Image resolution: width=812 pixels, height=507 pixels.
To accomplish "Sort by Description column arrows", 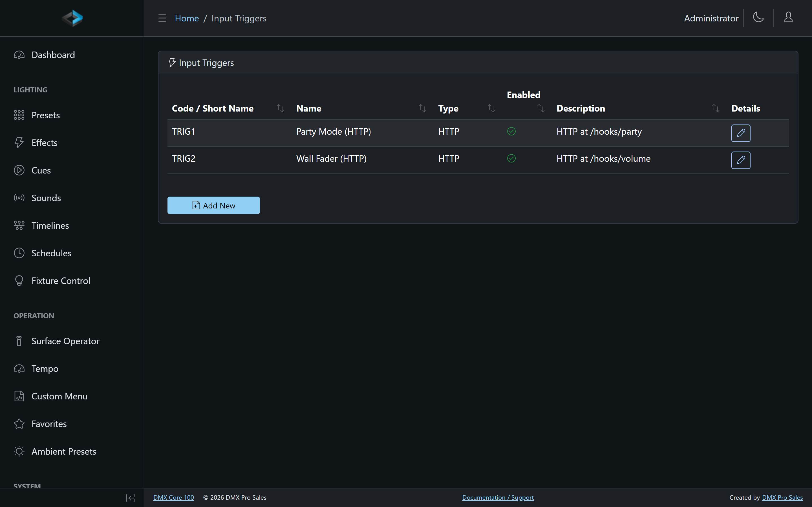I will [715, 108].
